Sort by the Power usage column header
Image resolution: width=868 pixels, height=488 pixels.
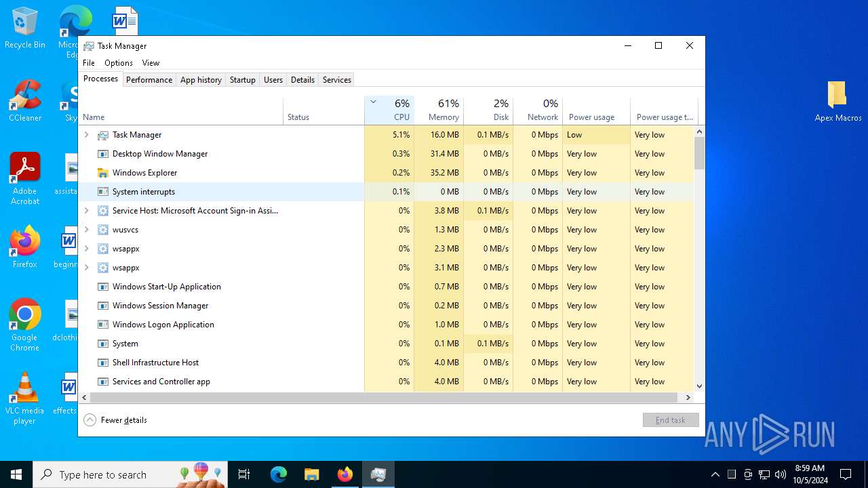point(596,110)
